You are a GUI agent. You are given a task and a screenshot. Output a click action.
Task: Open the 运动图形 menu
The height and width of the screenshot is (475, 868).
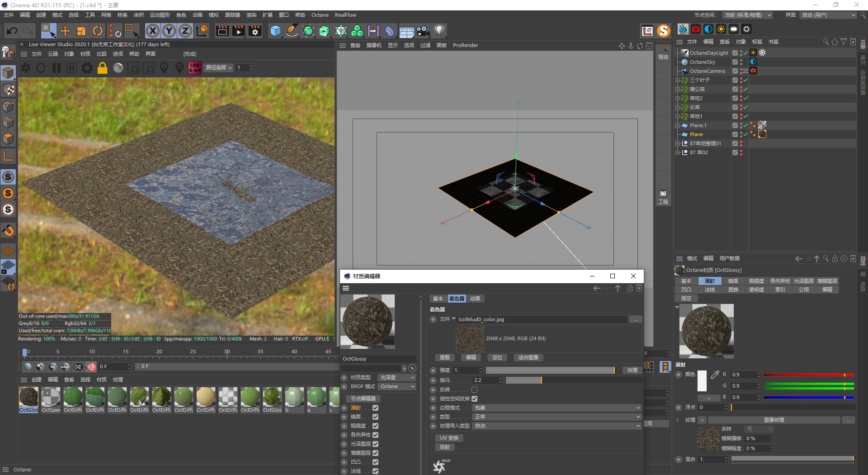pyautogui.click(x=160, y=15)
